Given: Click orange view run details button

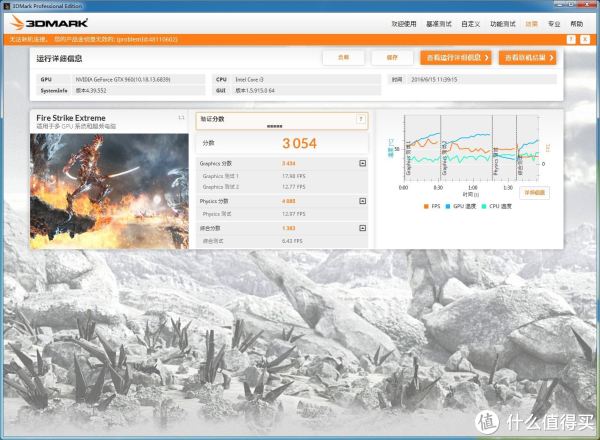Looking at the screenshot, I should tap(456, 57).
